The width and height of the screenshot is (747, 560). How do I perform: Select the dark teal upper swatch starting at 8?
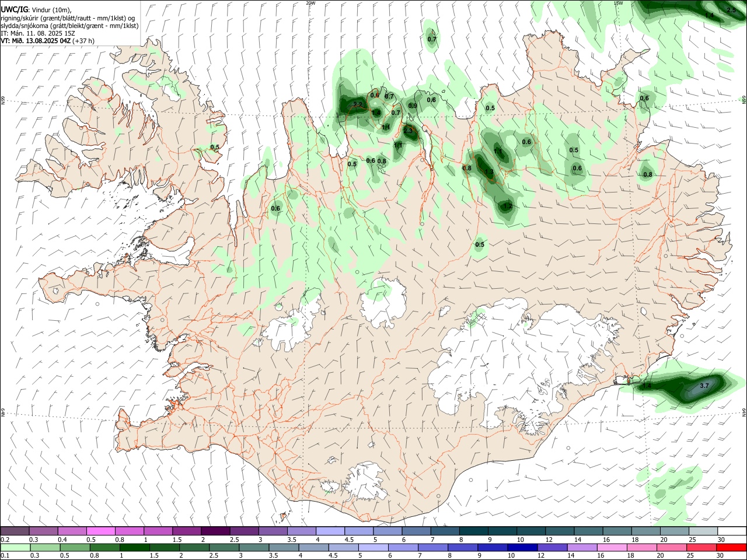click(x=474, y=531)
